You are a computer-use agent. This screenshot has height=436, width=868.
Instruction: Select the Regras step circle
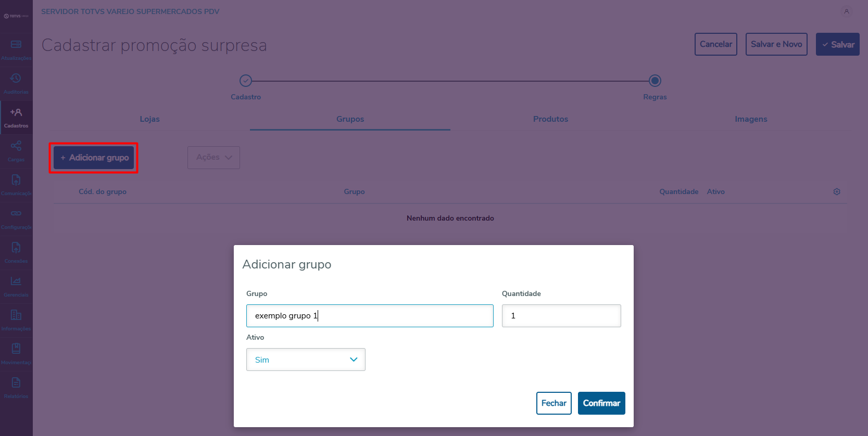coord(655,81)
